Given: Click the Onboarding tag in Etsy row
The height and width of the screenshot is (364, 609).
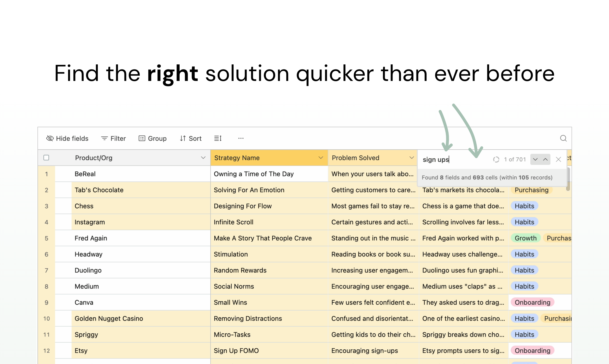Looking at the screenshot, I should pyautogui.click(x=532, y=351).
